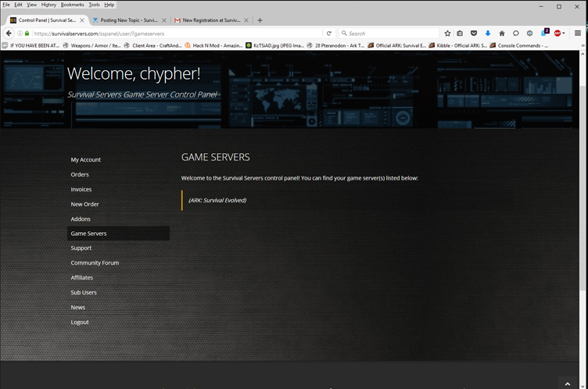Open the 28 Pteranodon - Ark bookmark
Image resolution: width=588 pixels, height=389 pixels.
pyautogui.click(x=335, y=45)
